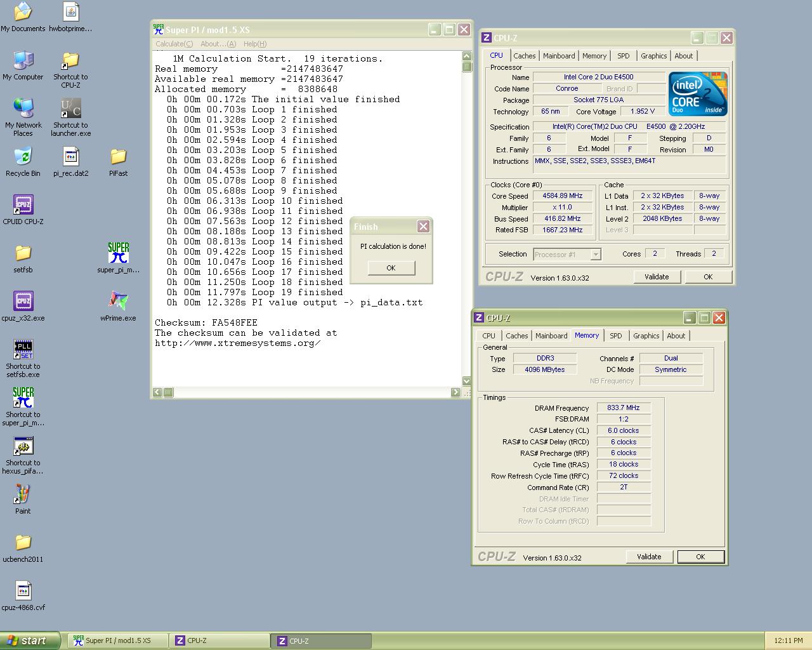Launch super_pi_m... desktop icon

click(118, 258)
